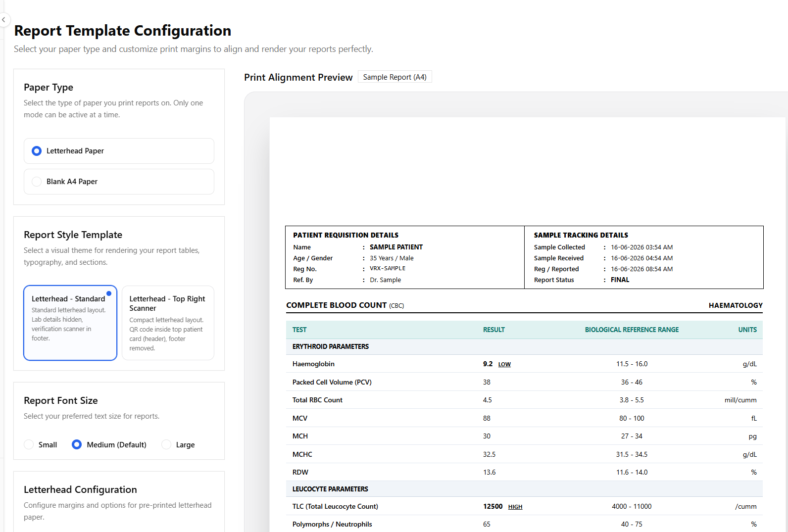Image resolution: width=788 pixels, height=532 pixels.
Task: Click the Report Template Configuration title
Action: coord(123,31)
